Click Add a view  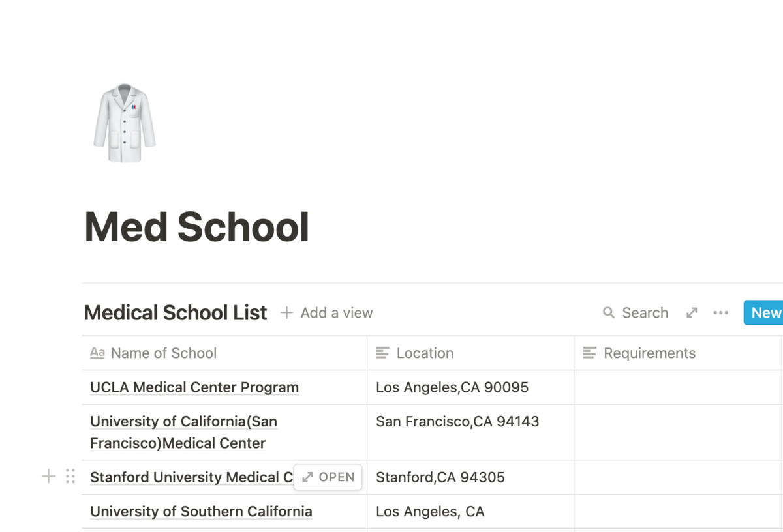tap(326, 313)
